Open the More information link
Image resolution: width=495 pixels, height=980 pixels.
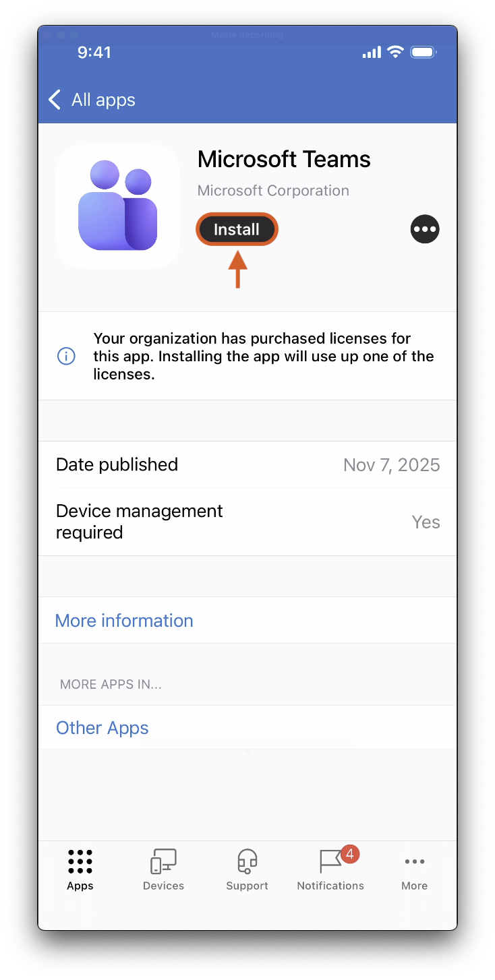point(124,621)
